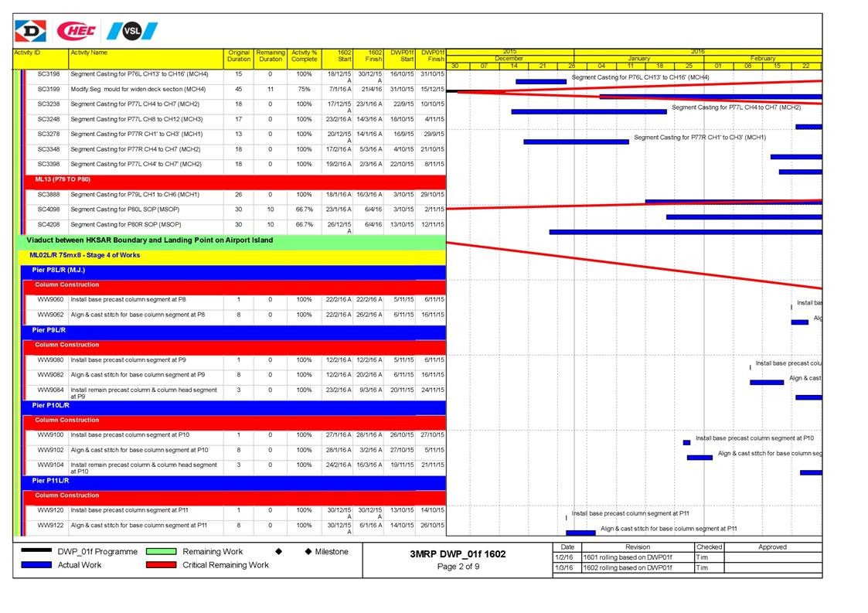Click the blue Gantt bar labeled P77L CH4 to CH7 (MCH2)

click(x=589, y=112)
